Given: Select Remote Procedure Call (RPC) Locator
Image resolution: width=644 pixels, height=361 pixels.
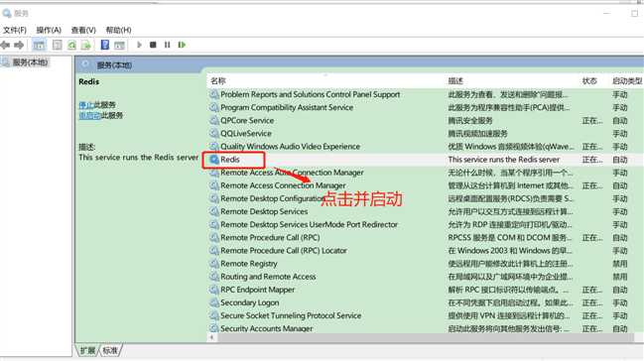Looking at the screenshot, I should (284, 251).
